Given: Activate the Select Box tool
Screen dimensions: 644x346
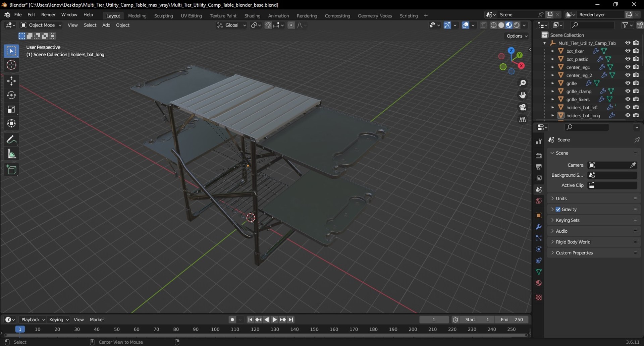Looking at the screenshot, I should tap(11, 51).
